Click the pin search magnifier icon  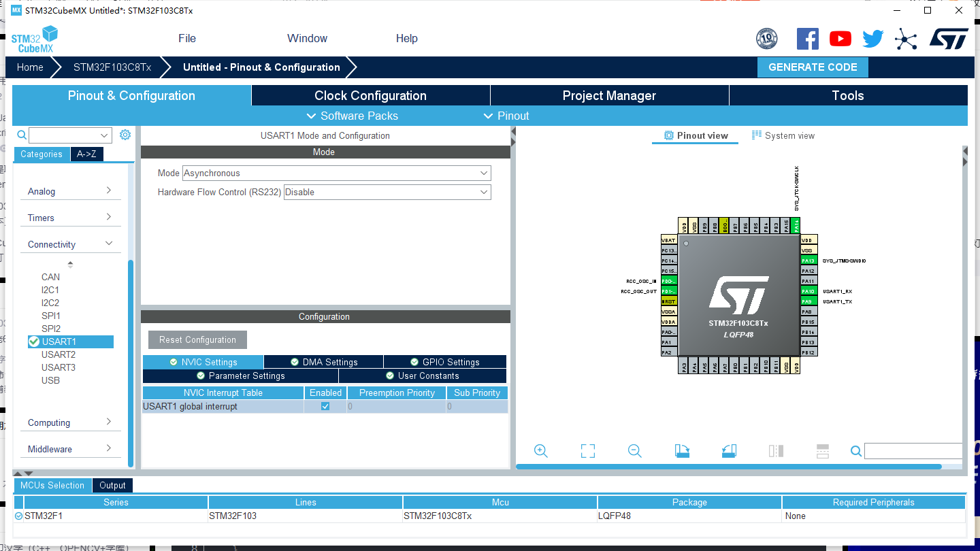(856, 451)
